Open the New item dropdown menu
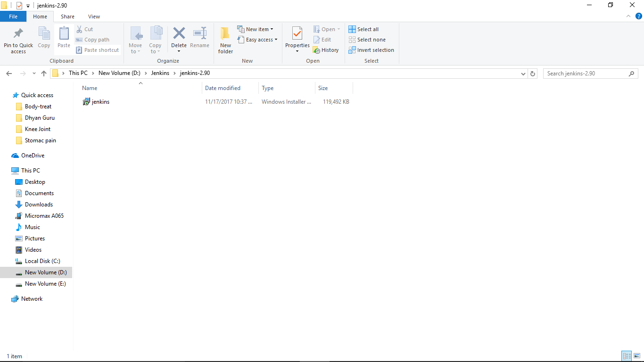 pyautogui.click(x=256, y=29)
